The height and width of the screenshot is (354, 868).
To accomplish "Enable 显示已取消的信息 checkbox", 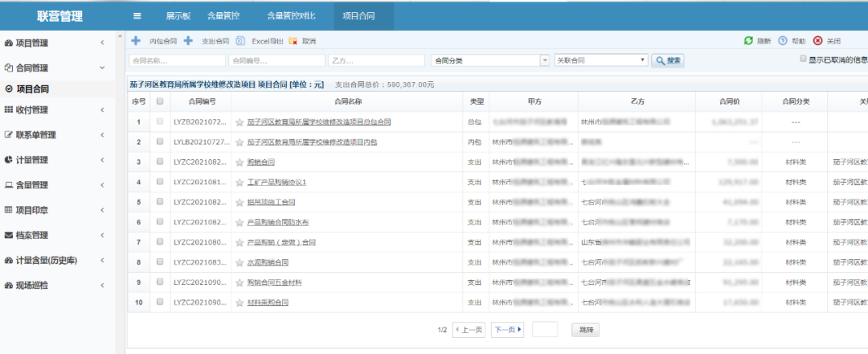I will (x=803, y=58).
